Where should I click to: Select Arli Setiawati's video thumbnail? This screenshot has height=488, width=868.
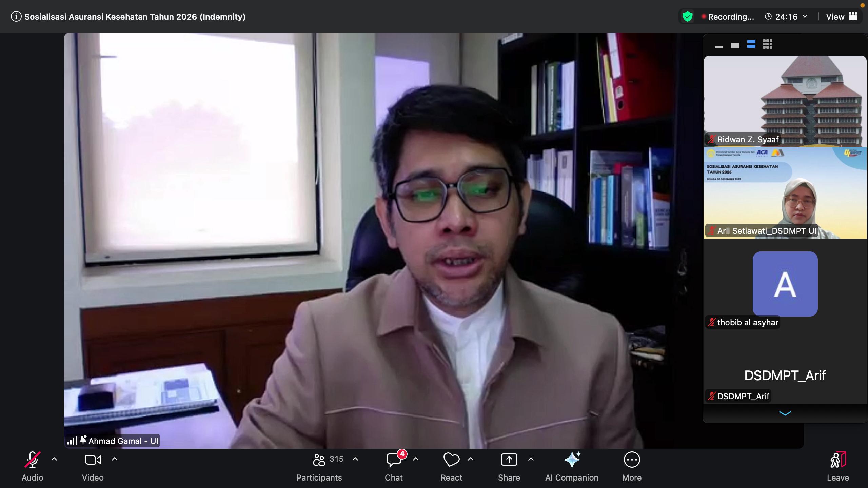point(785,193)
